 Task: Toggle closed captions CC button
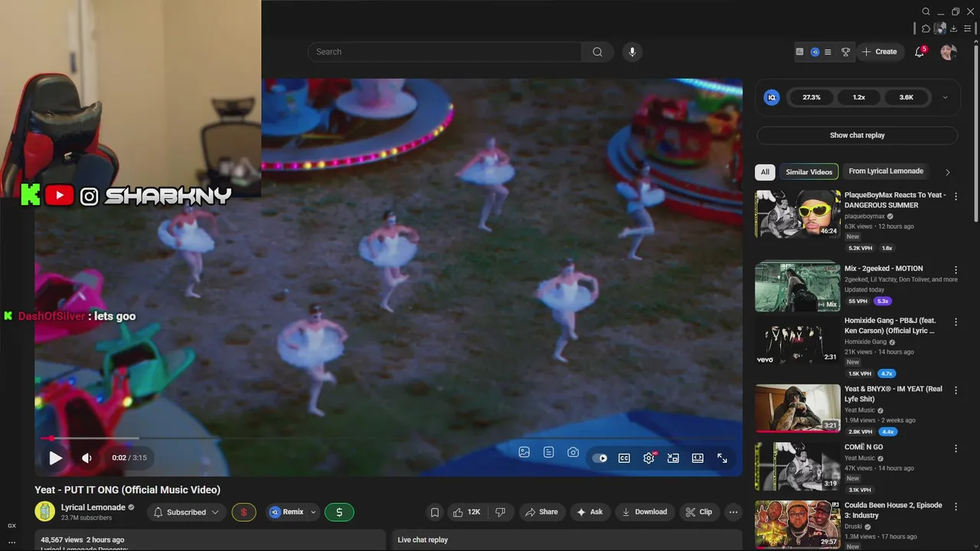[x=624, y=458]
